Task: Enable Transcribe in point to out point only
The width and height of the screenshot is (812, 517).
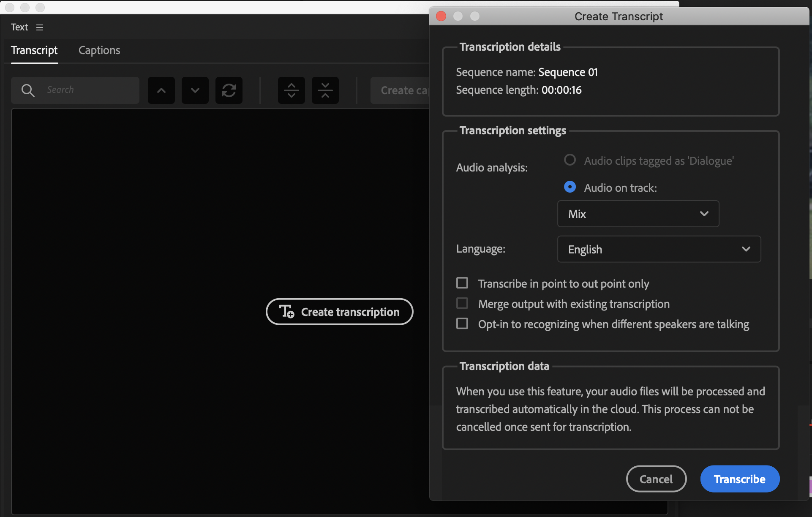Action: (x=462, y=283)
